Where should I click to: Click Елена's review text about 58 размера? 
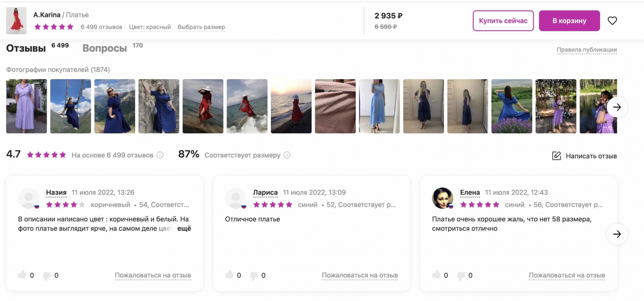click(x=512, y=224)
